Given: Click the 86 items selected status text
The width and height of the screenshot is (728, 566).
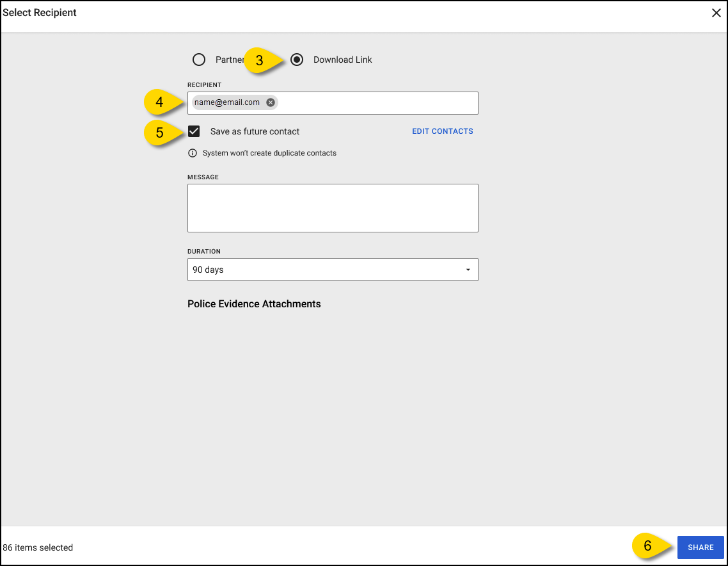Looking at the screenshot, I should pos(38,548).
